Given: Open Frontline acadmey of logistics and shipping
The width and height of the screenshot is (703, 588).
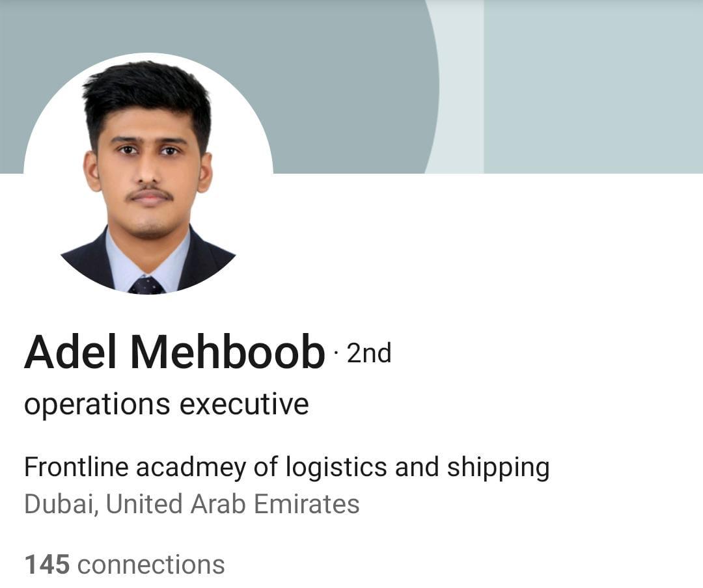Looking at the screenshot, I should pos(286,468).
